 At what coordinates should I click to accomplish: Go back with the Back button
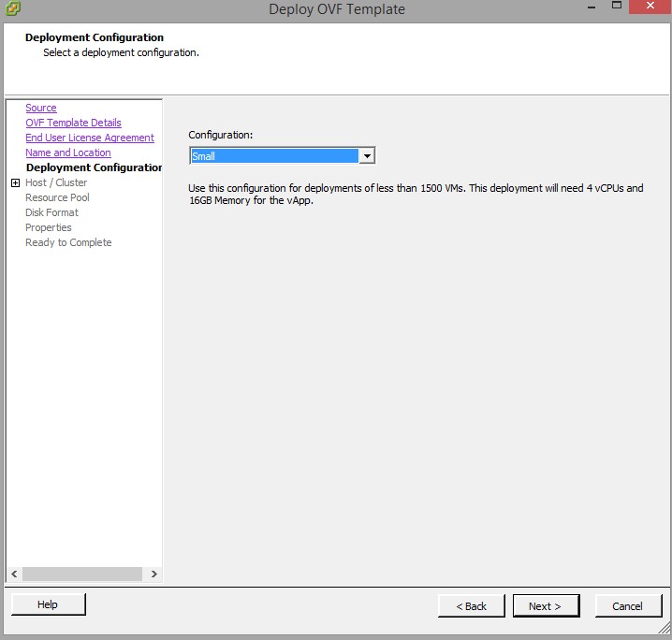pyautogui.click(x=471, y=606)
